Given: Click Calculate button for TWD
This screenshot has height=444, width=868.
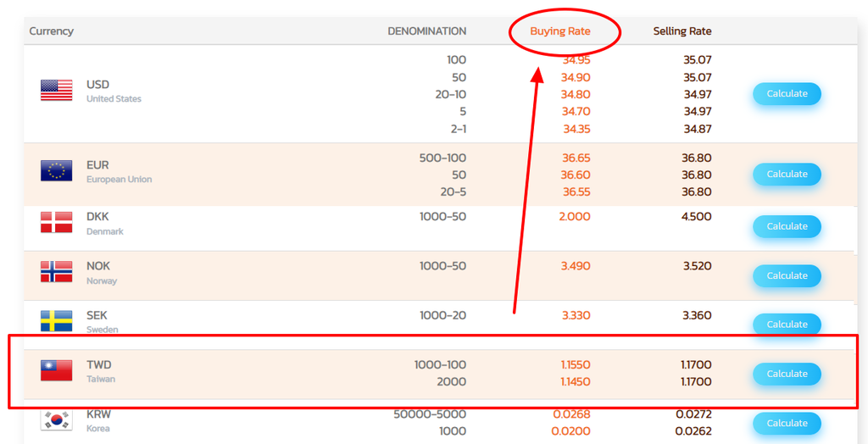Looking at the screenshot, I should [787, 374].
